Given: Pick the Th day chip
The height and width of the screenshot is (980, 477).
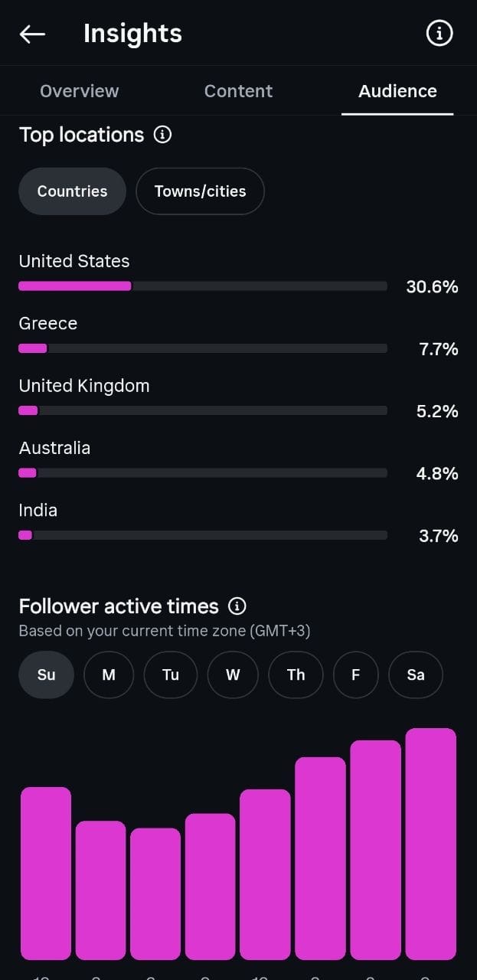Looking at the screenshot, I should (296, 675).
